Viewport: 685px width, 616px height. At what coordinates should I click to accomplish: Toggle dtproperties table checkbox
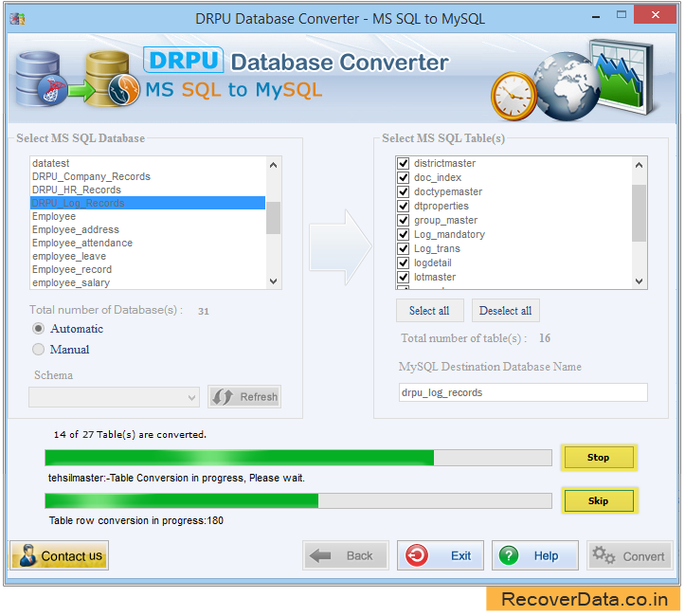[x=403, y=206]
